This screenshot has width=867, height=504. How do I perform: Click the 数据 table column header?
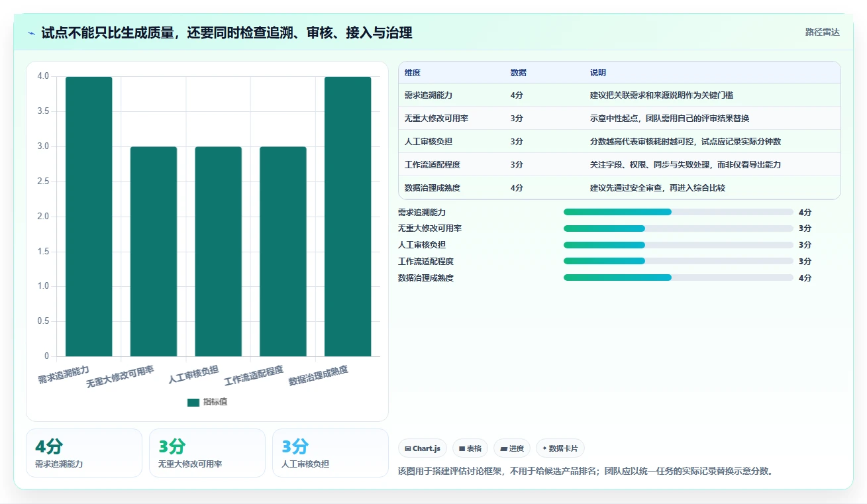(x=519, y=73)
